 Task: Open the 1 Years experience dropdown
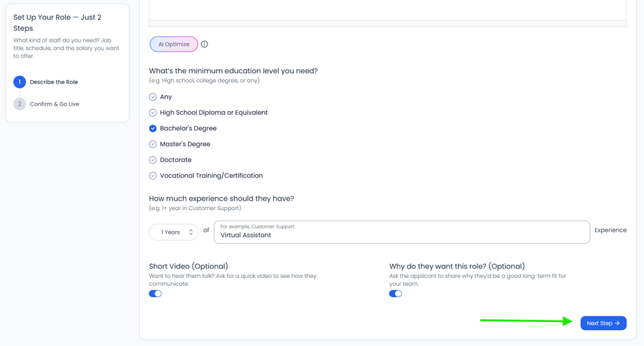point(174,232)
